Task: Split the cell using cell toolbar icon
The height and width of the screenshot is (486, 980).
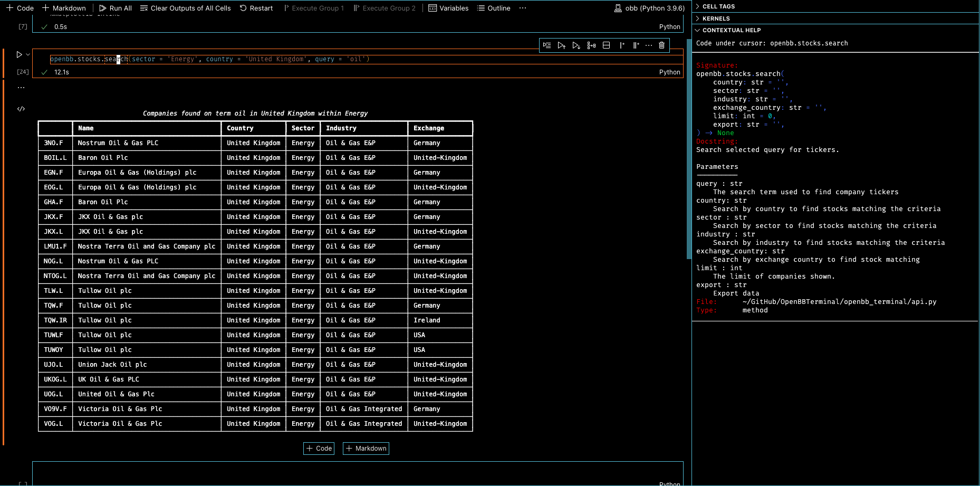Action: 607,45
